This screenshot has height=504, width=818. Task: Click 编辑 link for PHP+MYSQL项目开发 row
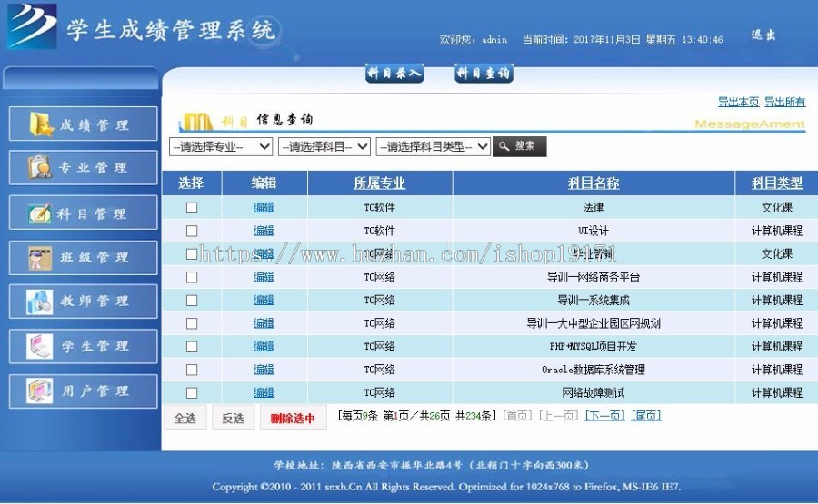pyautogui.click(x=264, y=347)
